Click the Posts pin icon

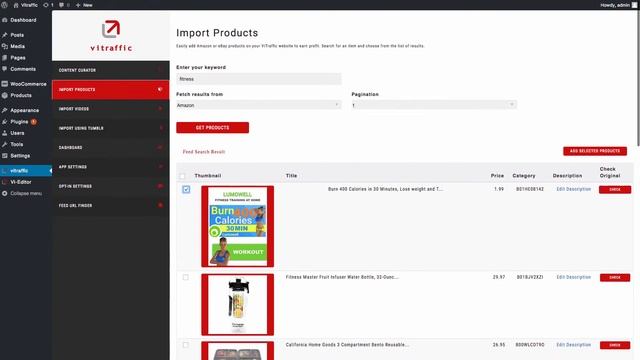click(x=5, y=35)
